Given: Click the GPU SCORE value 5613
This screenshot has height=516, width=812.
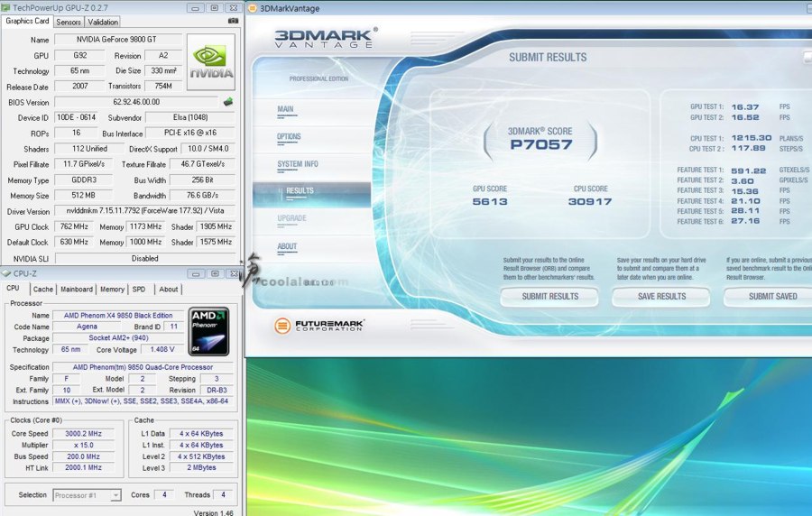Looking at the screenshot, I should tap(490, 201).
